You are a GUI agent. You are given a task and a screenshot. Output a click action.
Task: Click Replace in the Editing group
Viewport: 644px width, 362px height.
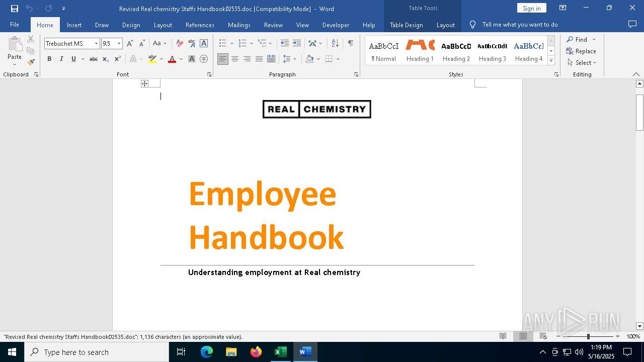[x=581, y=51]
